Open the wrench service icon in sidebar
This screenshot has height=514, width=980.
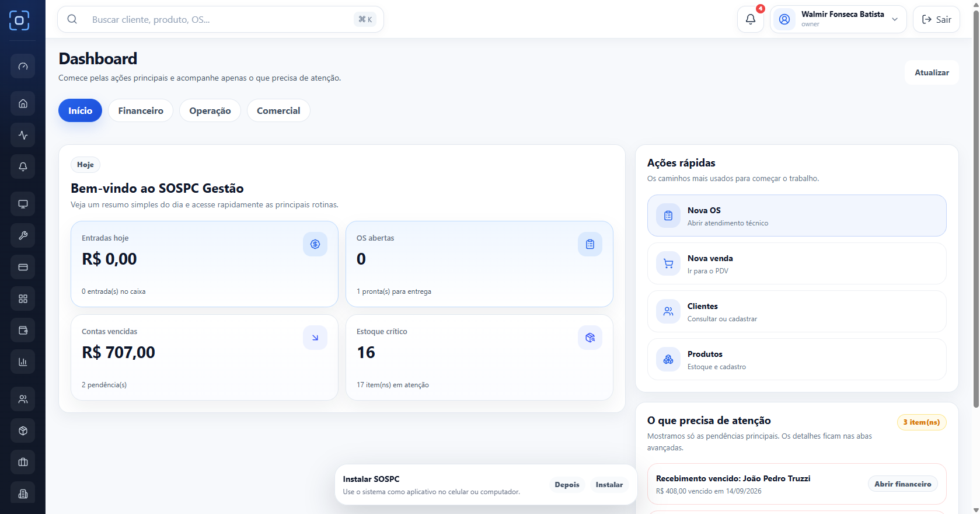pos(23,235)
